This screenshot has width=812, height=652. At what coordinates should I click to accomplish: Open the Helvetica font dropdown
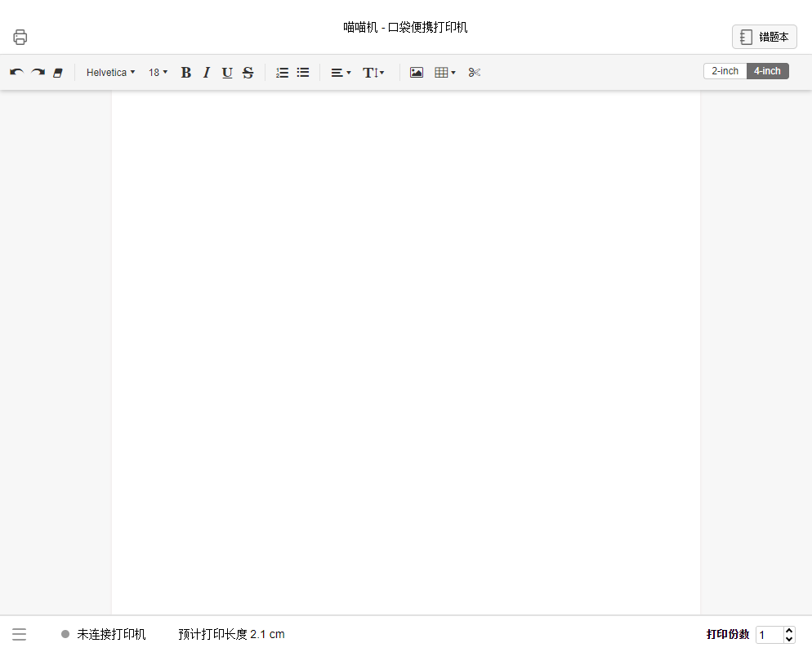tap(111, 73)
